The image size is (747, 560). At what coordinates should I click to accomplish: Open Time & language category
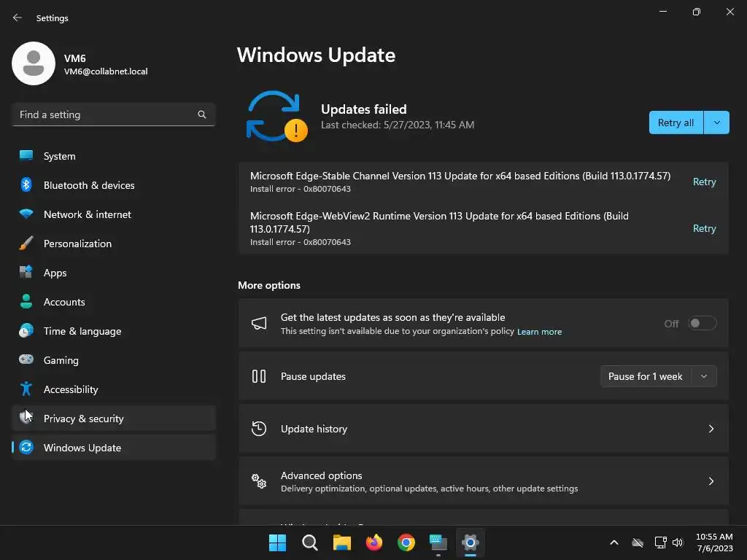coord(114,331)
